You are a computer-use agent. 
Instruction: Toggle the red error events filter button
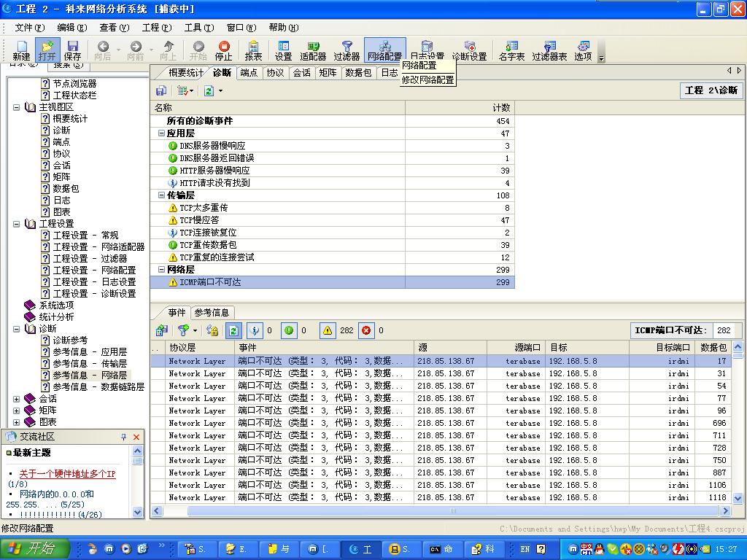[x=366, y=330]
